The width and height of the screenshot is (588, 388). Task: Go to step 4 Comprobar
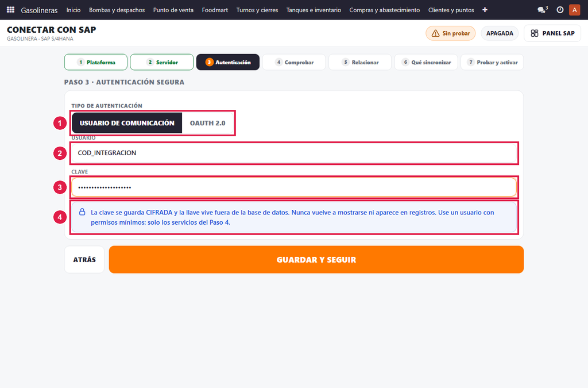pyautogui.click(x=294, y=62)
